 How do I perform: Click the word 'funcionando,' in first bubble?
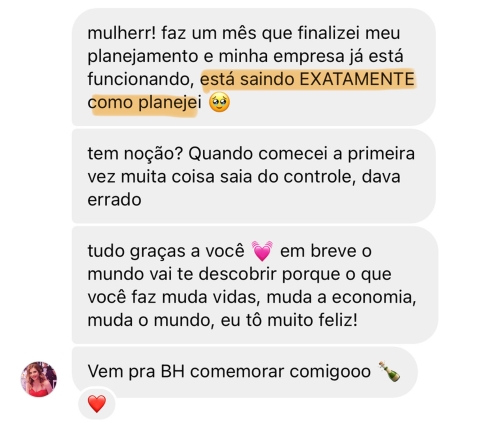pos(141,79)
